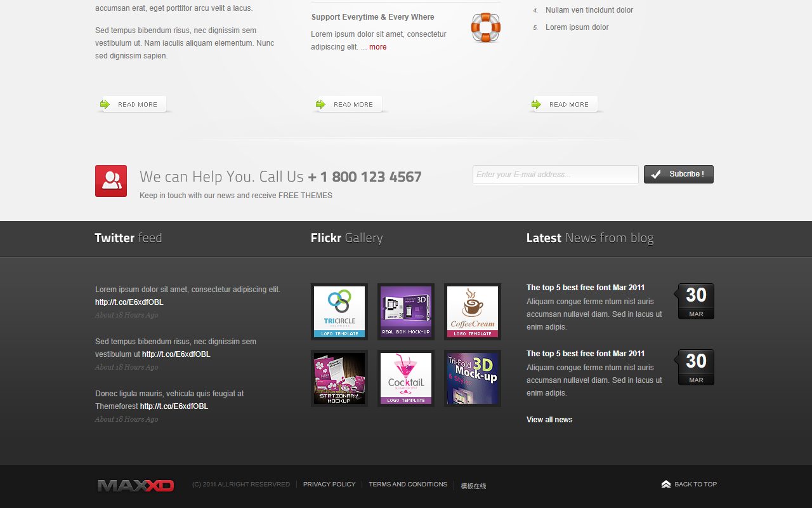Open the Terms and Conditions footer link
This screenshot has width=812, height=508.
(408, 484)
